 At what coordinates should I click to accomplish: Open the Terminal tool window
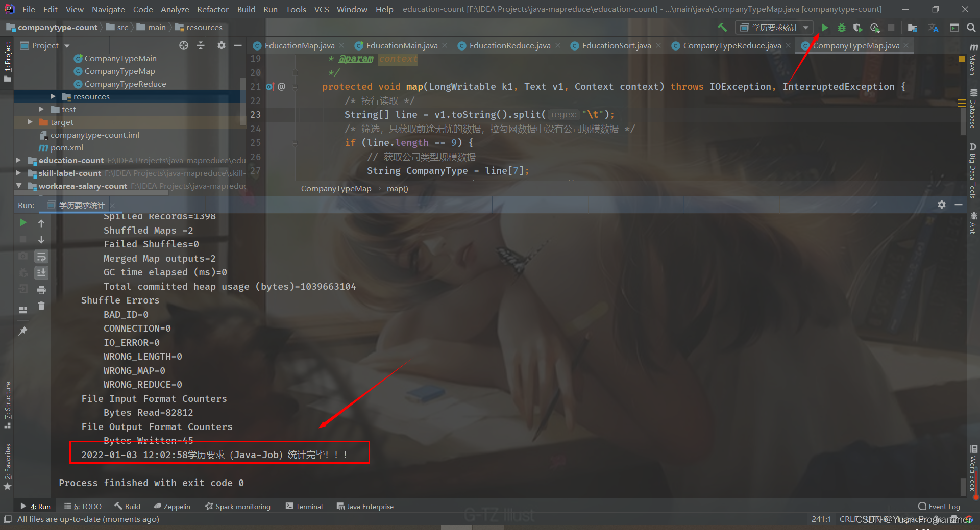coord(304,507)
